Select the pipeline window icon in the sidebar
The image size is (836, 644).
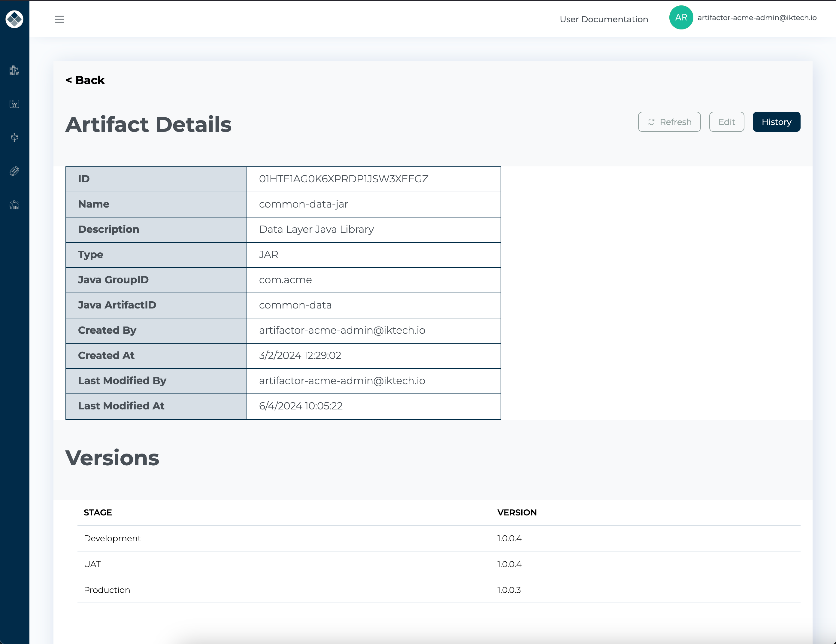[x=14, y=103]
